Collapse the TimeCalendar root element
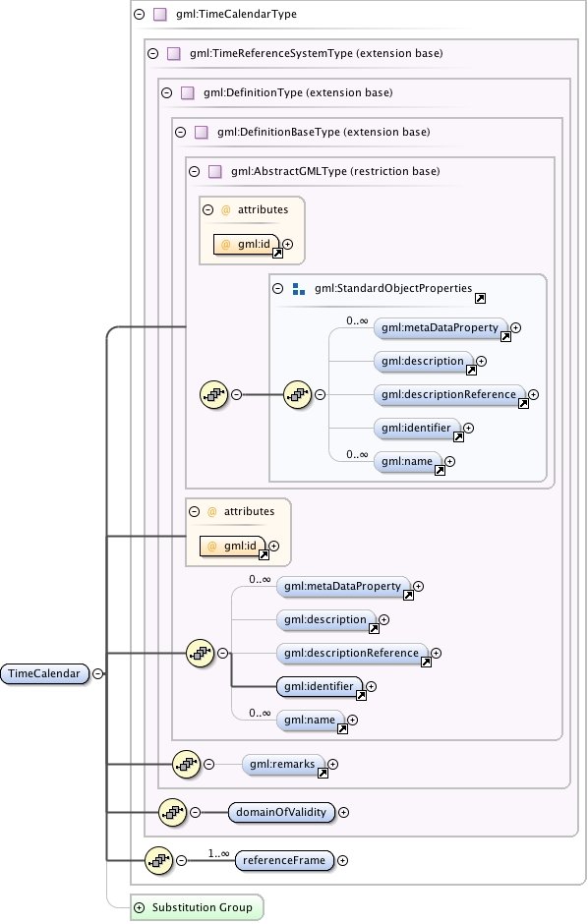Image resolution: width=588 pixels, height=924 pixels. pos(98,673)
